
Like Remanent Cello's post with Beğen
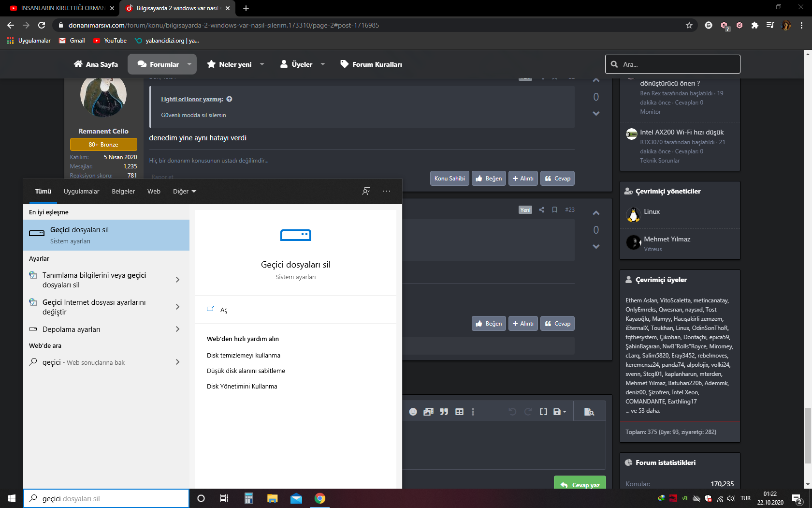[489, 179]
